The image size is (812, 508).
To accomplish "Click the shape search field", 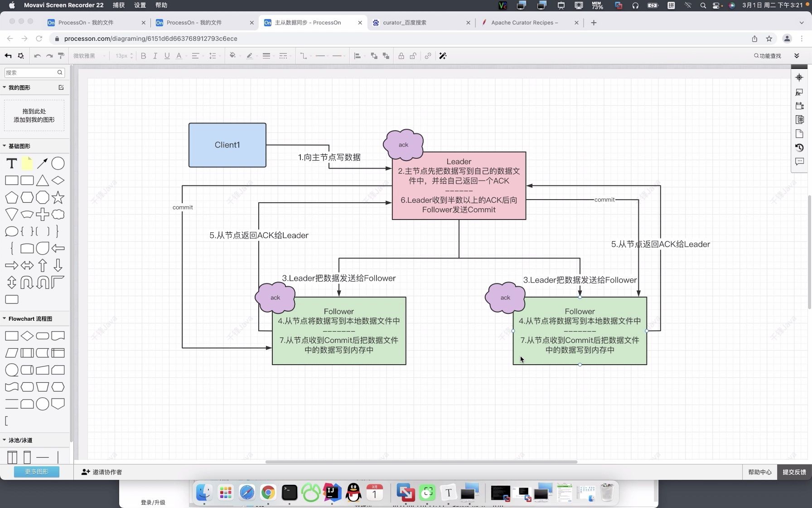I will point(34,73).
